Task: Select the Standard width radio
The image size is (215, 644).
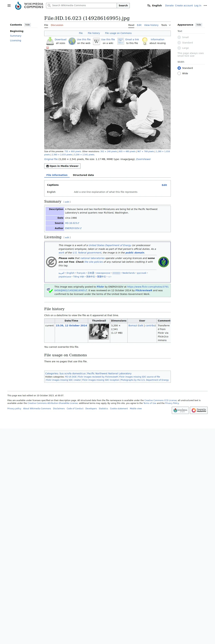Action: pyautogui.click(x=179, y=68)
